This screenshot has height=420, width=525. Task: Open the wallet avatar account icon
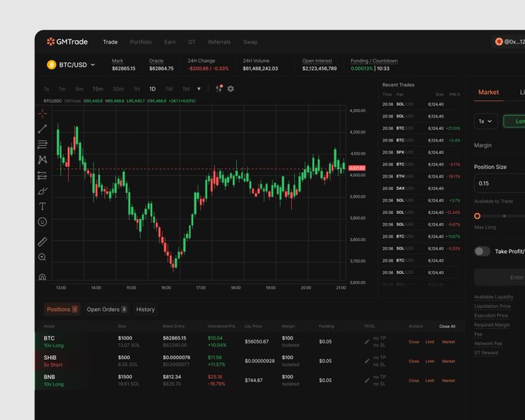point(499,42)
